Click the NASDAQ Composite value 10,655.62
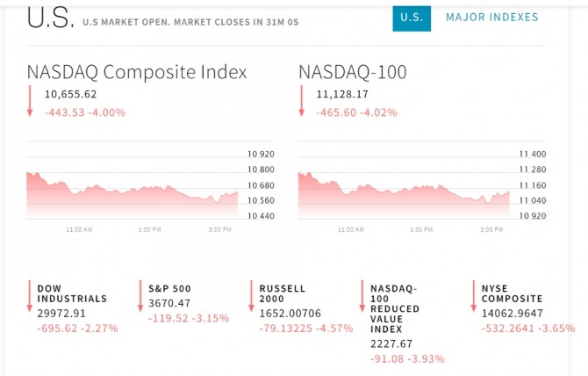 pyautogui.click(x=71, y=95)
